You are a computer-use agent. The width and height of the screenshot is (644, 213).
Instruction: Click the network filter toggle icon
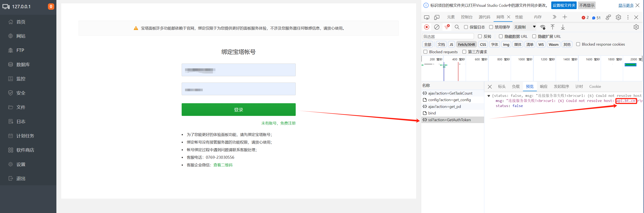click(x=447, y=27)
